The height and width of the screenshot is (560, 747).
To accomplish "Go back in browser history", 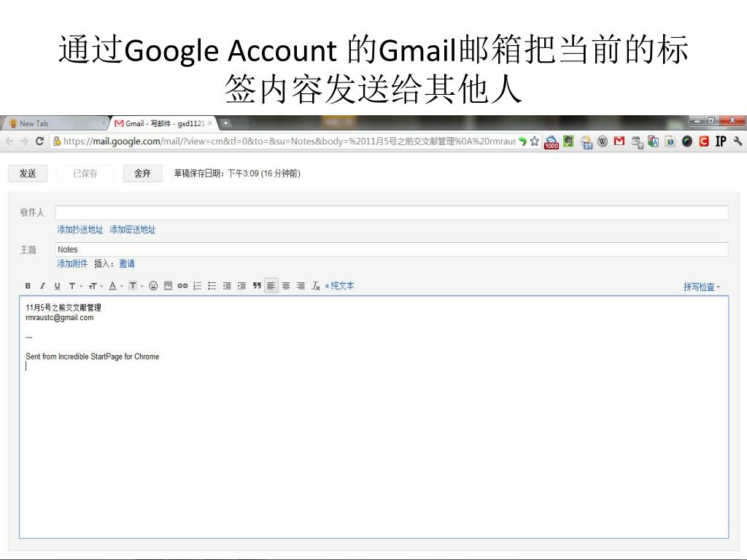I will pyautogui.click(x=9, y=141).
